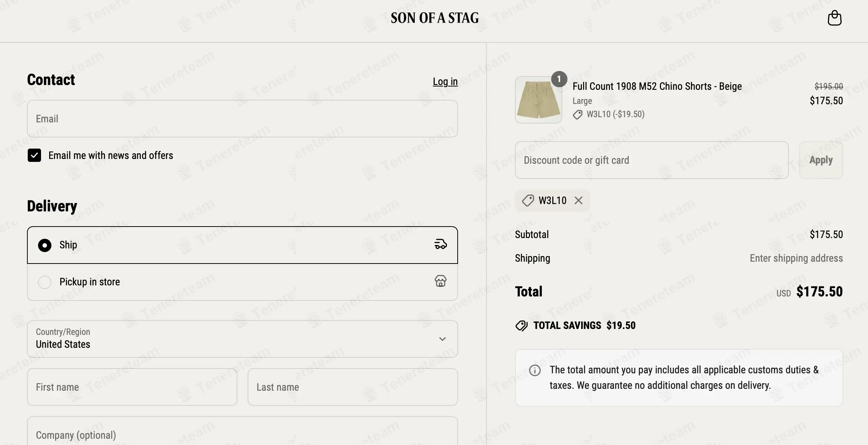Screen dimensions: 868x445
Task: Open the shopping bag cart icon
Action: pyautogui.click(x=834, y=18)
